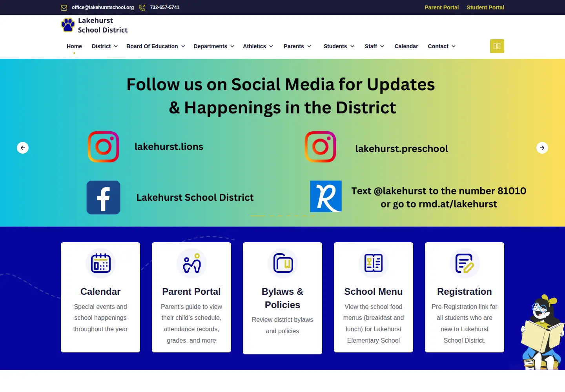Image resolution: width=565 pixels, height=392 pixels.
Task: Click the Lakehurst School District site title
Action: [x=103, y=25]
